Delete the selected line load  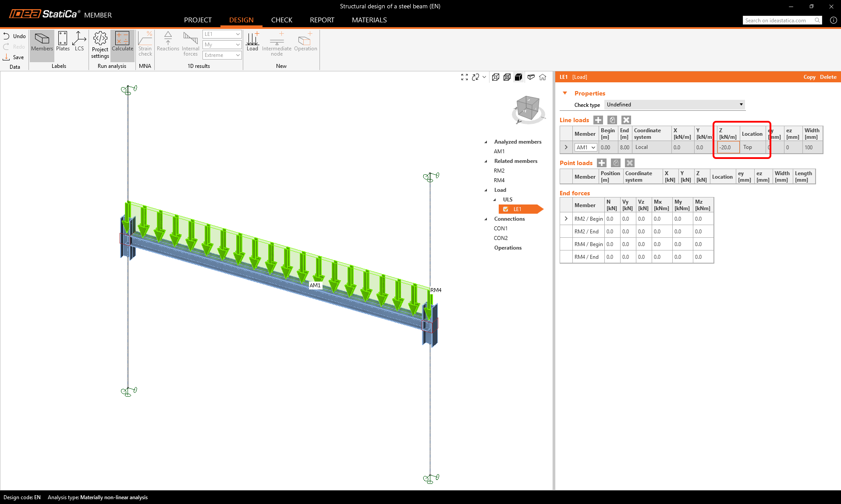(x=626, y=120)
